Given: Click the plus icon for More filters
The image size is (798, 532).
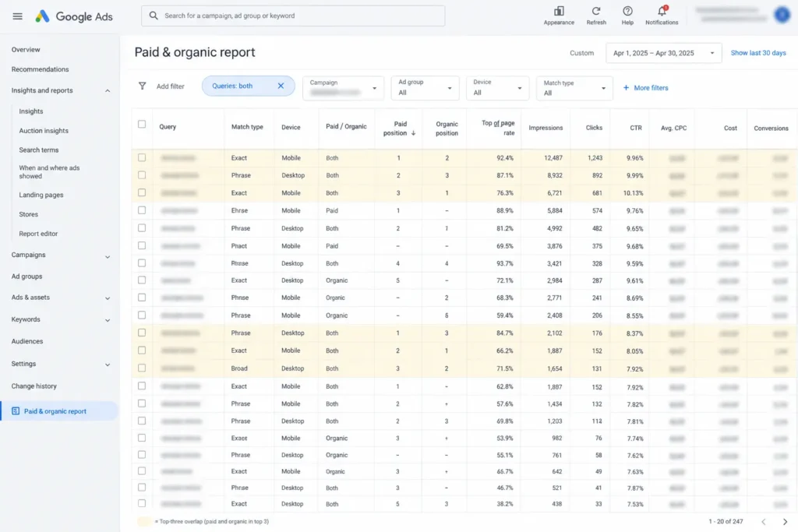Looking at the screenshot, I should (x=626, y=87).
